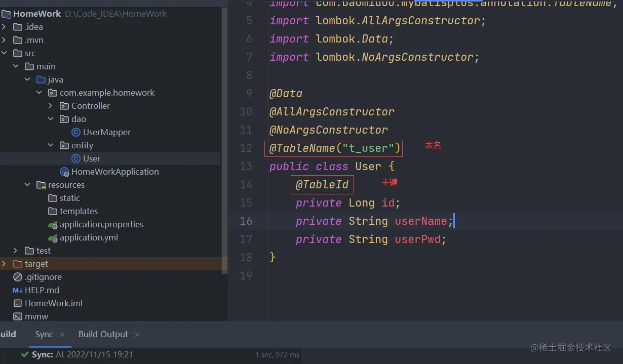The image size is (623, 364).
Task: Collapse the entity package arrow
Action: pyautogui.click(x=51, y=145)
